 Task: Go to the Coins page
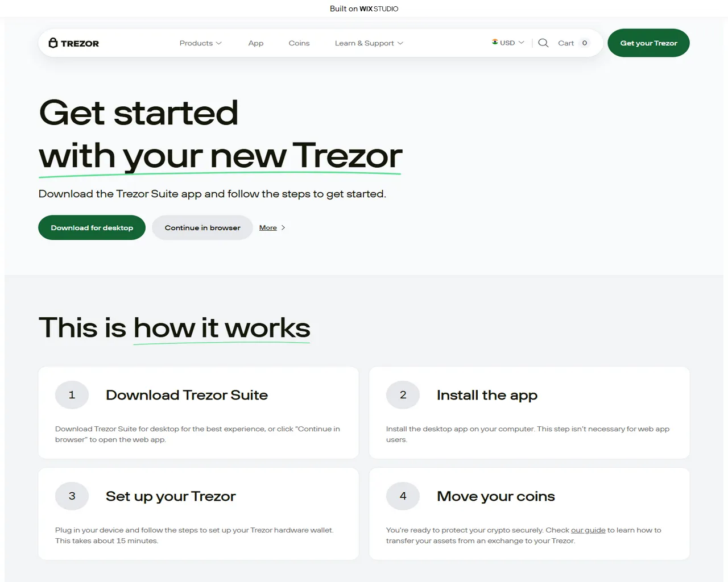point(299,43)
